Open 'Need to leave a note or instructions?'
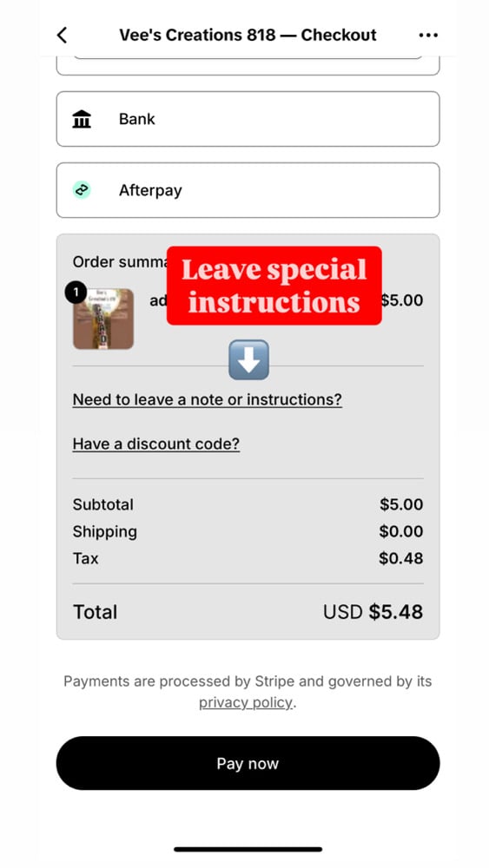Image resolution: width=489 pixels, height=868 pixels. [x=207, y=399]
